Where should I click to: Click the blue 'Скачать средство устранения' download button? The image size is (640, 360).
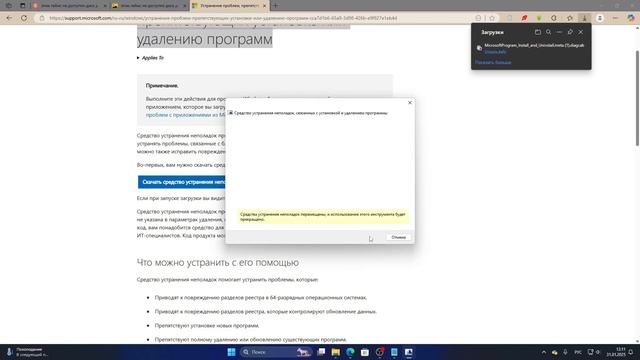point(182,182)
